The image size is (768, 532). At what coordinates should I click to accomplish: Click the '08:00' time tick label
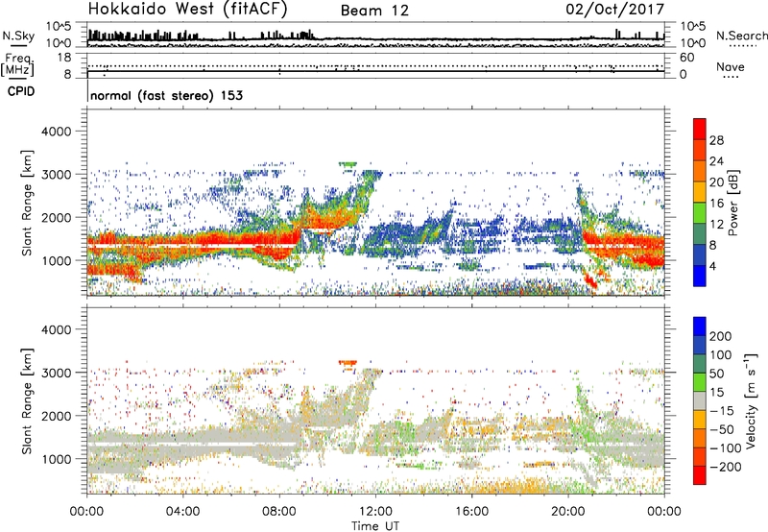[279, 512]
